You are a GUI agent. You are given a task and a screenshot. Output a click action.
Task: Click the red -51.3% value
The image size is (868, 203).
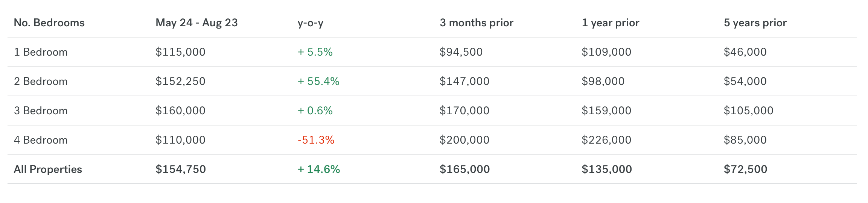coord(316,140)
